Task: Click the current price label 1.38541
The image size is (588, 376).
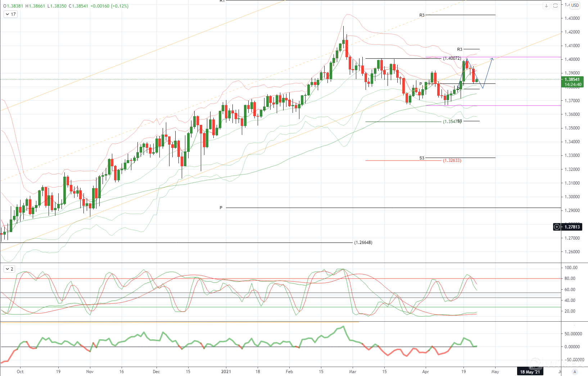Action: (572, 80)
